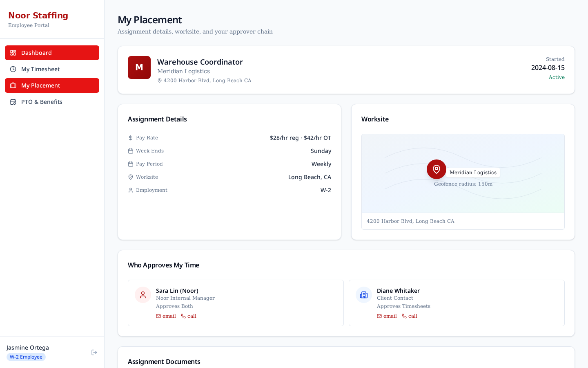Click the pin icon beside Worksite row
Screen dimensions: 588x368
tap(131, 177)
